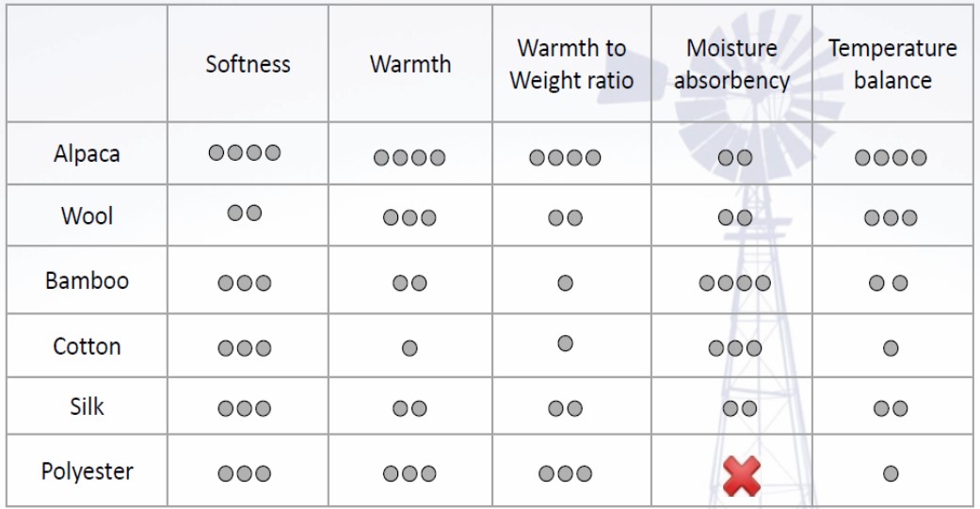The height and width of the screenshot is (509, 980).
Task: Click the Warmth to Weight ratio header
Action: pyautogui.click(x=571, y=64)
